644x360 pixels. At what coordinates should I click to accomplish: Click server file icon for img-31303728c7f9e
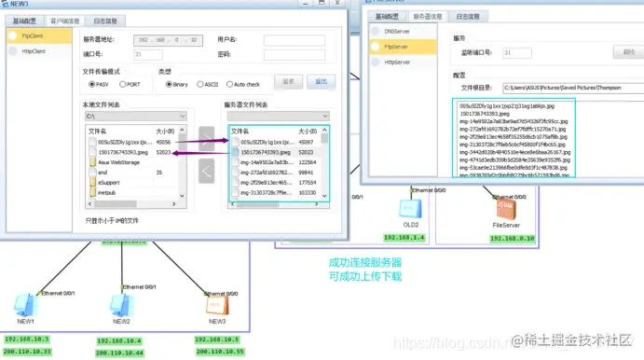coord(236,192)
